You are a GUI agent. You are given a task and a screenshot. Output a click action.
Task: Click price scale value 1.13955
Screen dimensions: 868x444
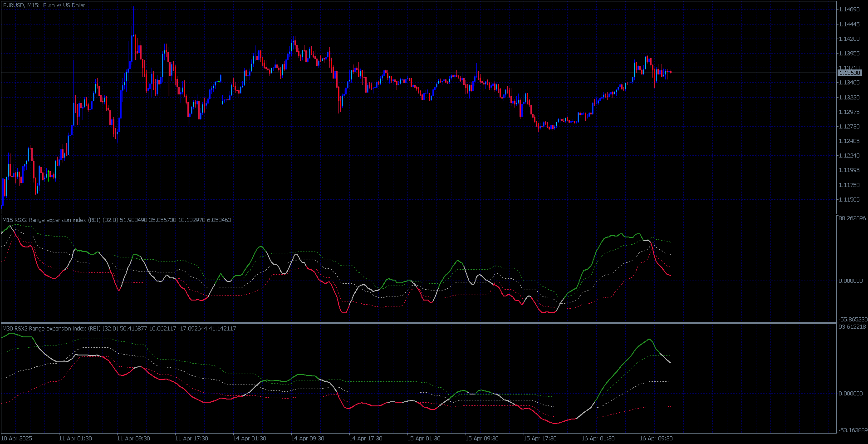click(x=849, y=54)
